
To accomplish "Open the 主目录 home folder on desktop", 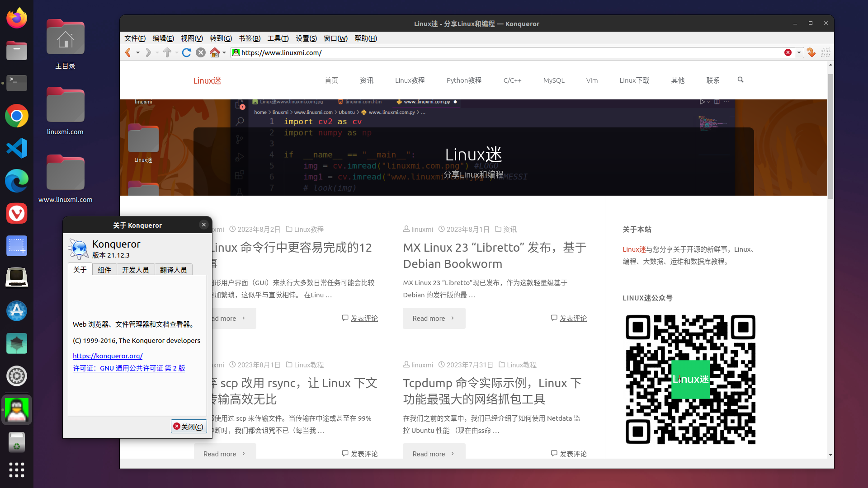I will pyautogui.click(x=65, y=45).
